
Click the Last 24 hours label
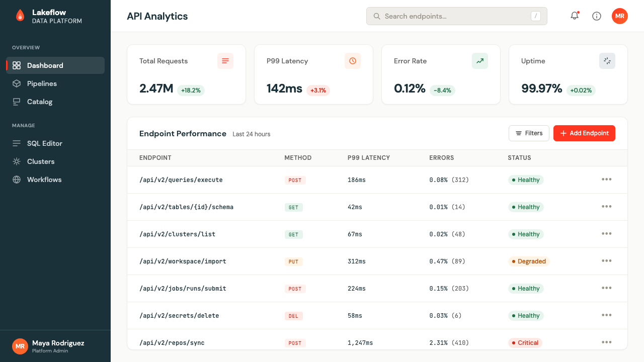coord(252,134)
